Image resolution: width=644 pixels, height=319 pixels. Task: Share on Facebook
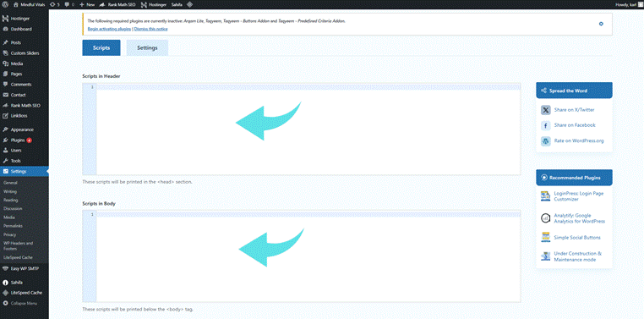[575, 125]
